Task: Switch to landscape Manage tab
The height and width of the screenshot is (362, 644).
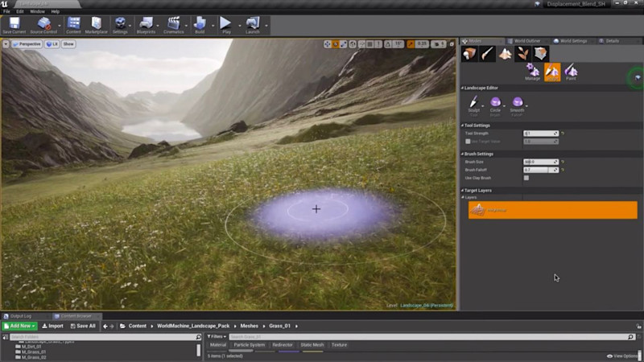Action: pos(532,72)
